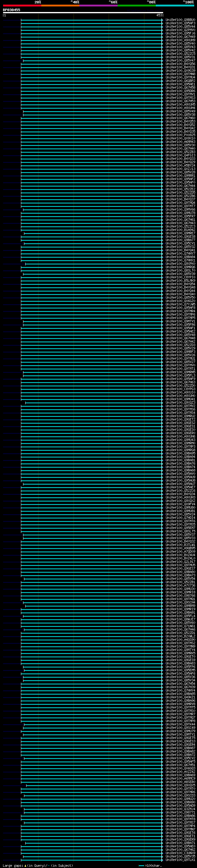Select hit label UniRef100_A8SEB0

pyautogui.click(x=180, y=782)
